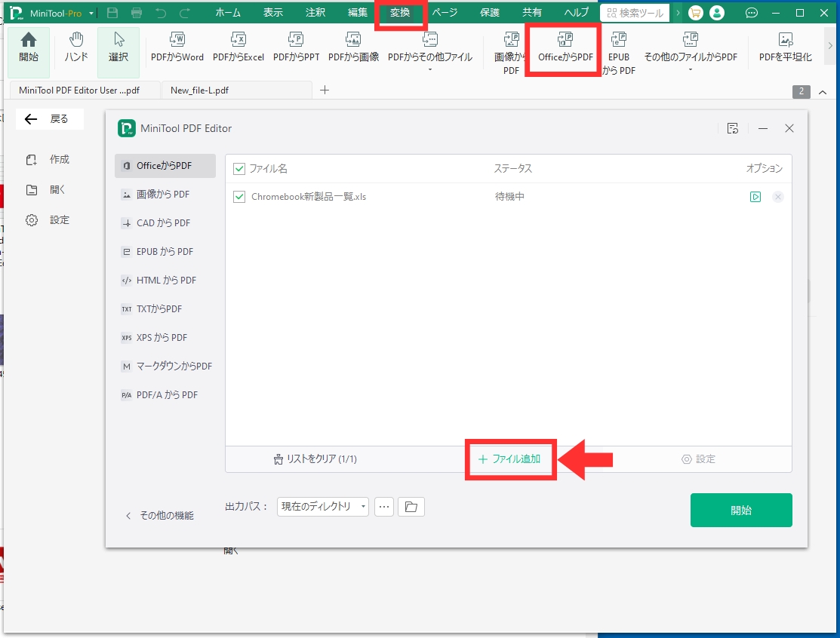The height and width of the screenshot is (638, 840).
Task: Open the ホーム menu tab
Action: (x=228, y=13)
